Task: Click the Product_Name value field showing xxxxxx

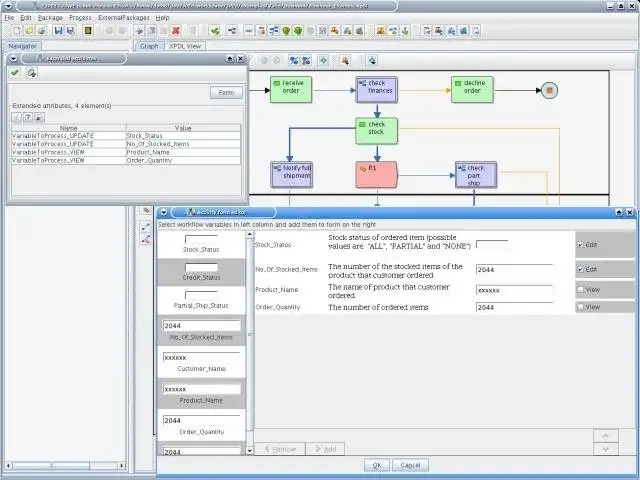Action: (514, 290)
